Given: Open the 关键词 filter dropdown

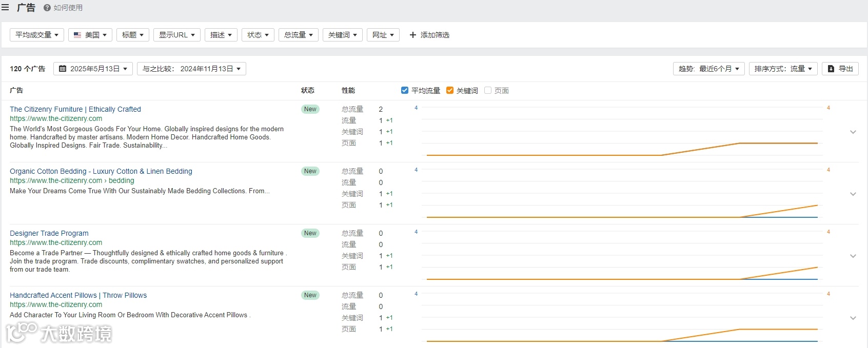Looking at the screenshot, I should 343,35.
